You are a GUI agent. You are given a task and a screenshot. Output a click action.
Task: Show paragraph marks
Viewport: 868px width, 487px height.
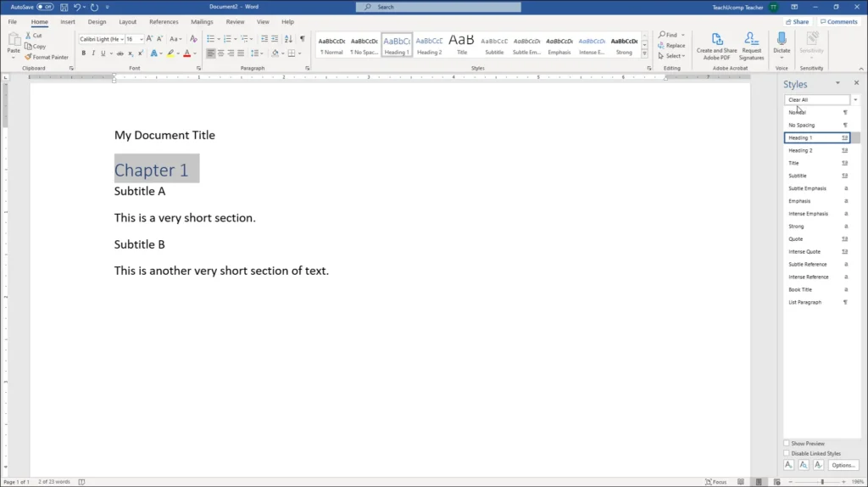tap(303, 39)
